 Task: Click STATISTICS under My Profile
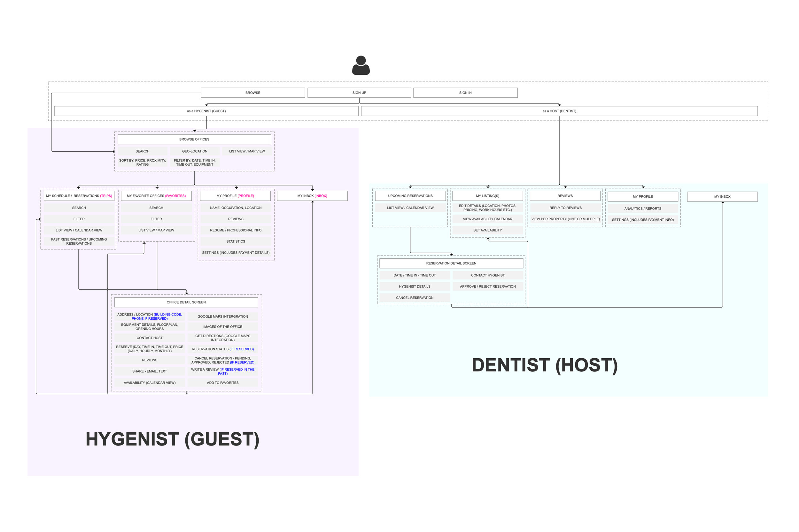point(236,241)
